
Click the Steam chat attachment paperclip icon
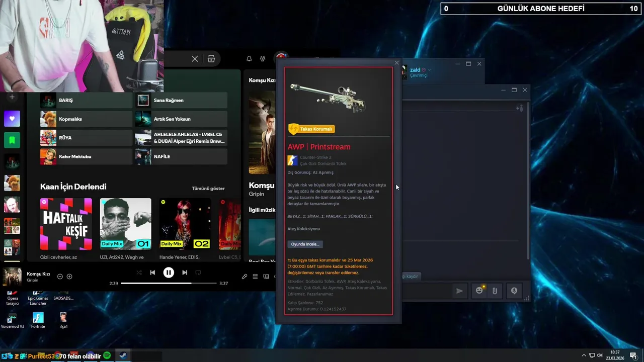click(495, 291)
